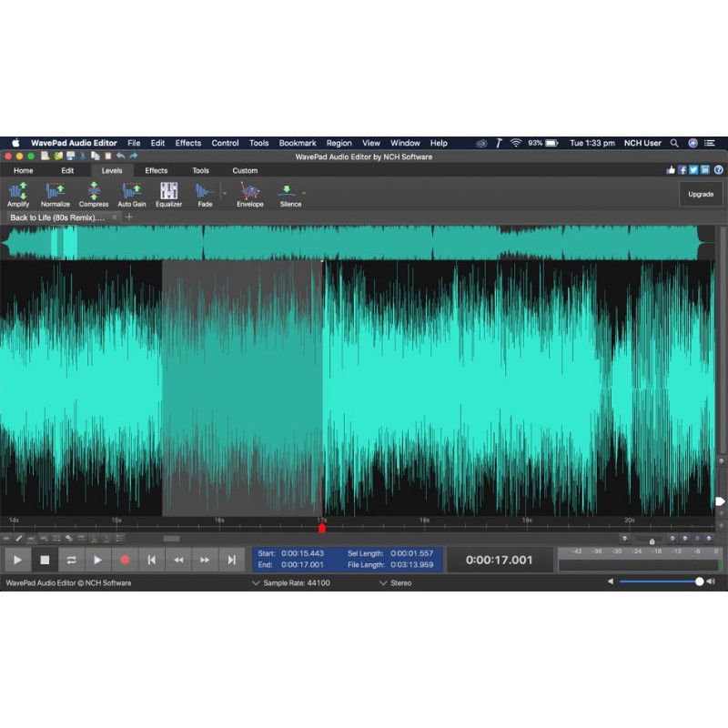The width and height of the screenshot is (728, 728).
Task: Click the speaker mute icon by volume slider
Action: click(x=611, y=582)
